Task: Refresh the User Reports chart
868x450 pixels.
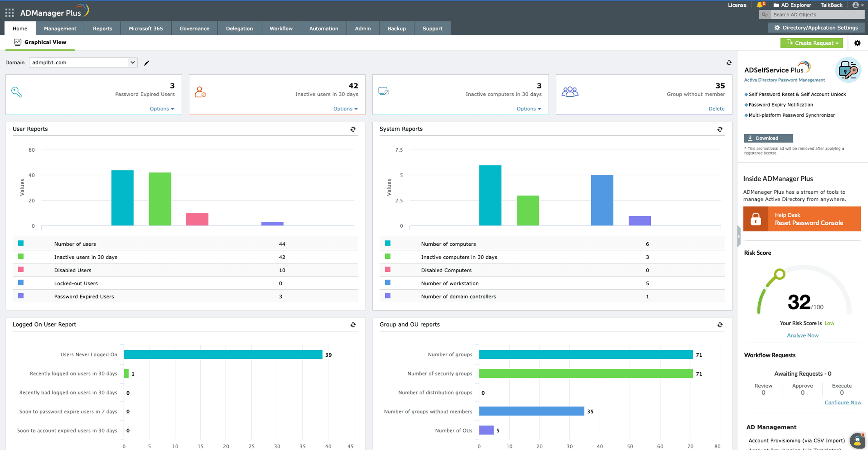Action: 352,129
